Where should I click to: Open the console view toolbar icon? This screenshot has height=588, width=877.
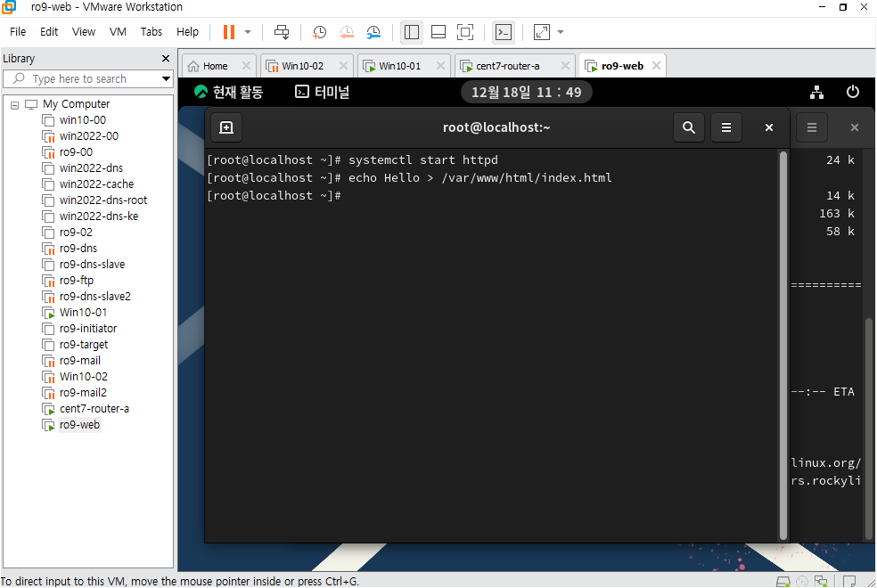[x=504, y=32]
